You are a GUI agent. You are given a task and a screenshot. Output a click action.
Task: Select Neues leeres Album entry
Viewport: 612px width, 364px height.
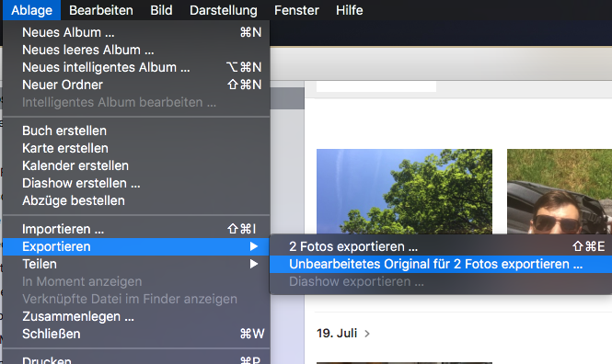coord(136,50)
